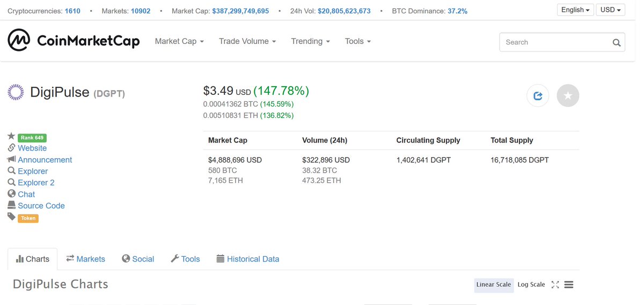
Task: Select the Charts tab
Action: (33, 259)
